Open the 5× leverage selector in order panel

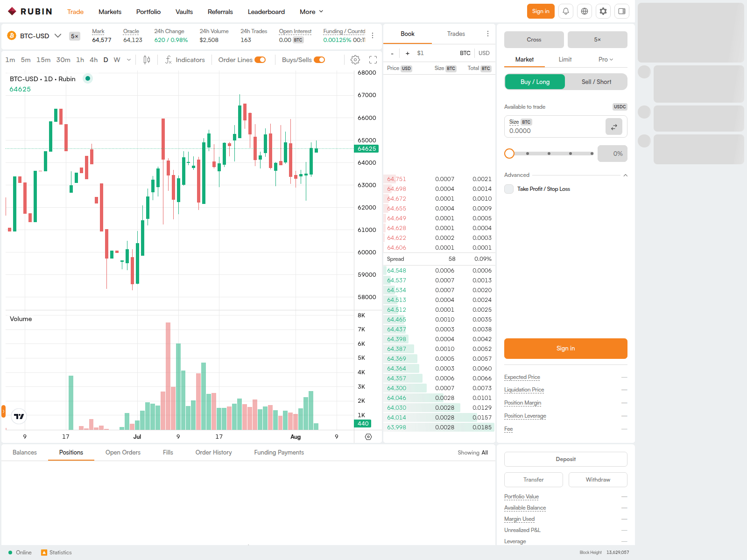tap(598, 40)
